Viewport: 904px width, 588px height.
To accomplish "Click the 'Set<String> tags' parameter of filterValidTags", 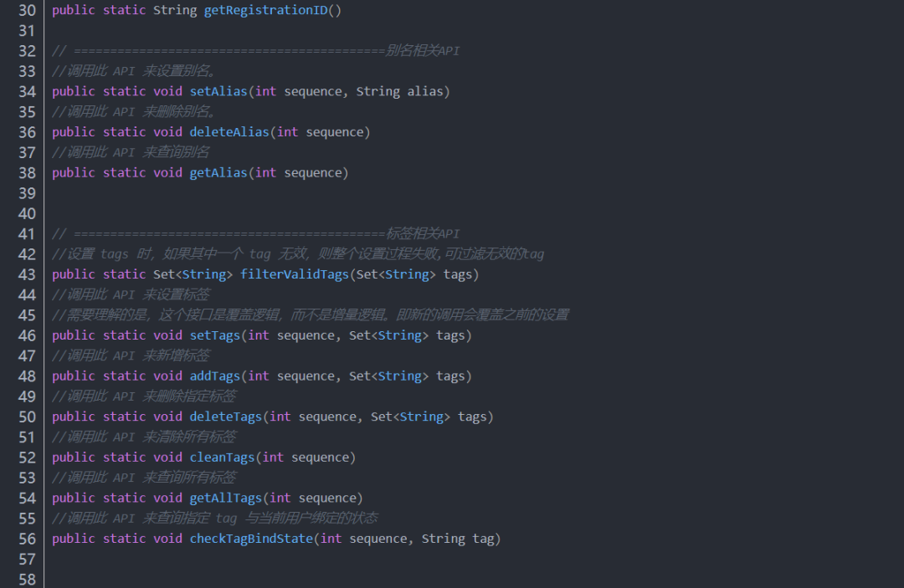I will pos(414,274).
